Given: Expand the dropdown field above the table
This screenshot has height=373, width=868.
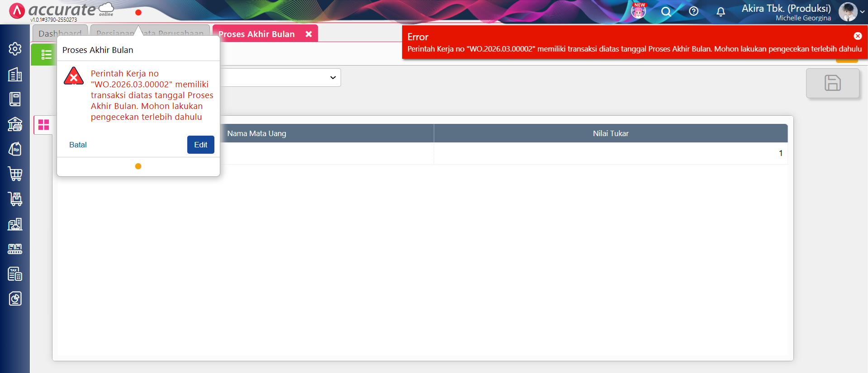Looking at the screenshot, I should tap(333, 78).
